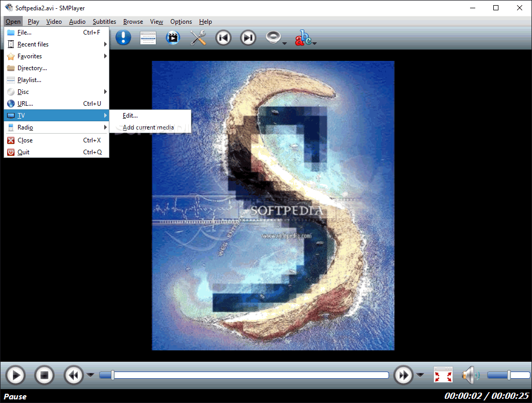
Task: Open the playlist toolbar icon
Action: 148,38
